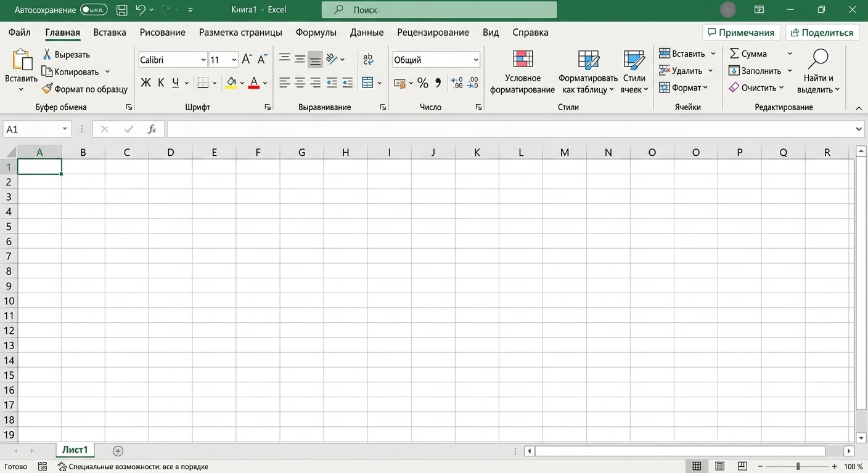Screen dimensions: 868x473
Task: Expand the formula bar with chevron
Action: 859,129
